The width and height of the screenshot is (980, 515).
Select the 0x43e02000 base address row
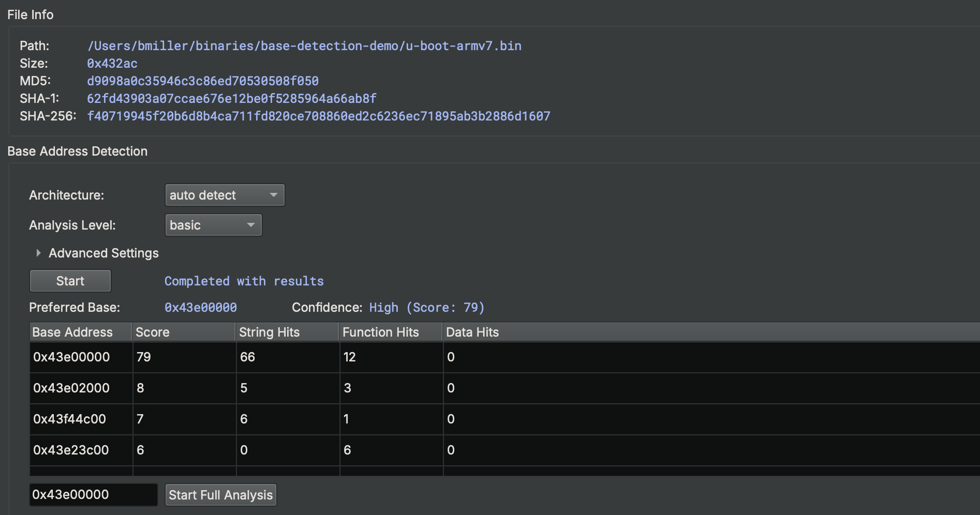pos(71,388)
